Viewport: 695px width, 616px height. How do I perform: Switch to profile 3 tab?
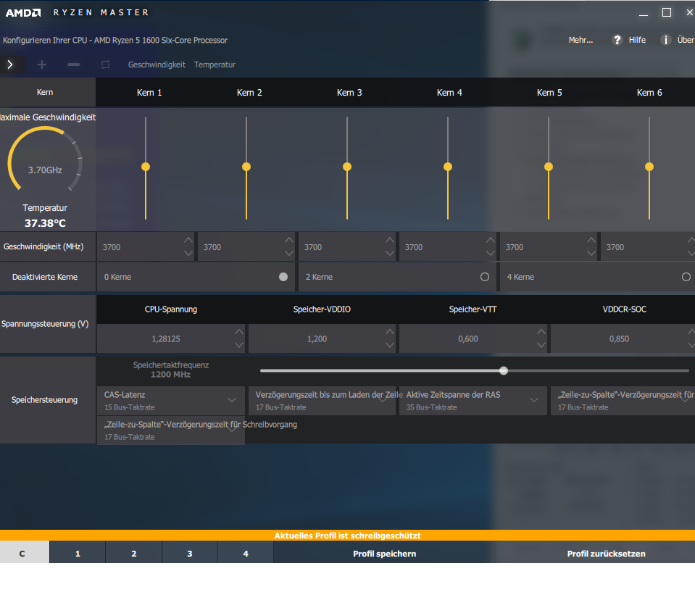coord(190,554)
